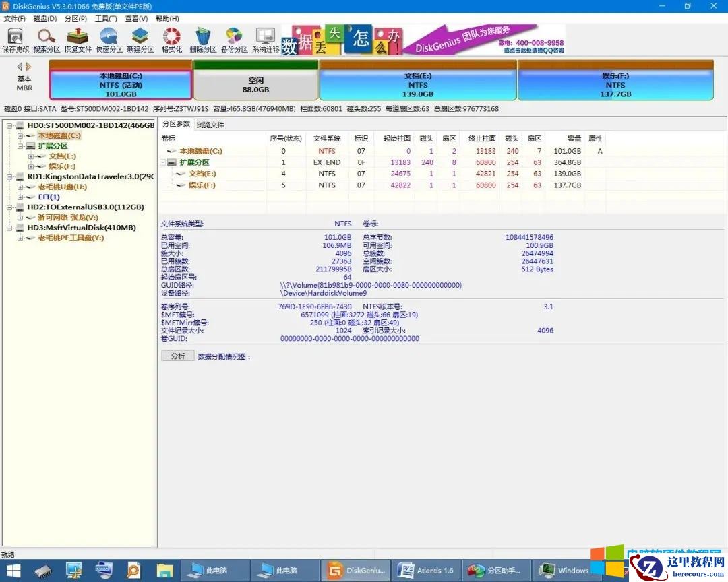Open the Windows Start button on taskbar

[x=12, y=571]
